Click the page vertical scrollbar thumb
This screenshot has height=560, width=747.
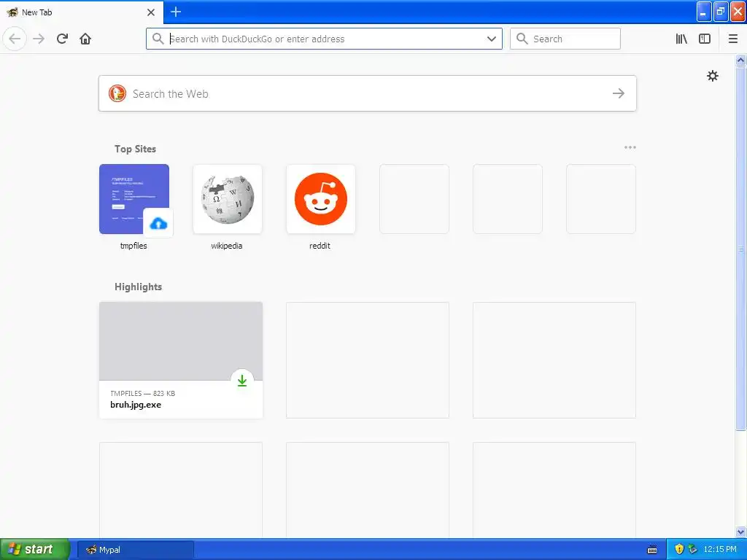(740, 248)
